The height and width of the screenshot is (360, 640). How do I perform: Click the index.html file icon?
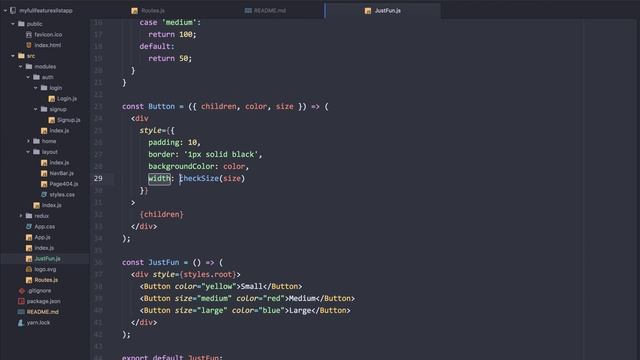[29, 45]
